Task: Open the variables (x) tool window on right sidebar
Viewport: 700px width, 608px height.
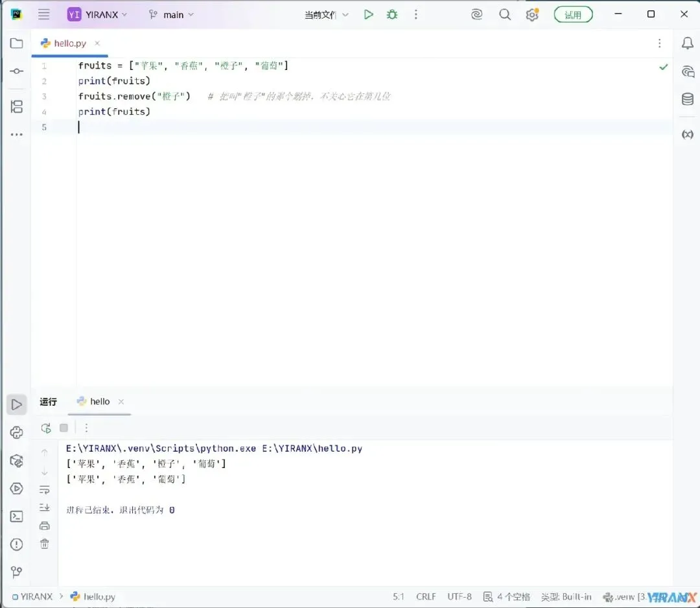Action: [x=688, y=134]
